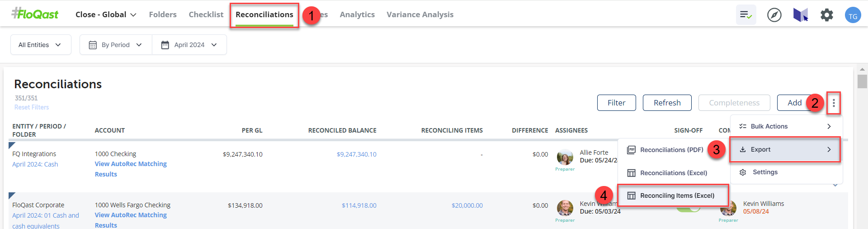The width and height of the screenshot is (868, 229).
Task: Click the small chevron below the dropdown menu
Action: click(x=835, y=185)
